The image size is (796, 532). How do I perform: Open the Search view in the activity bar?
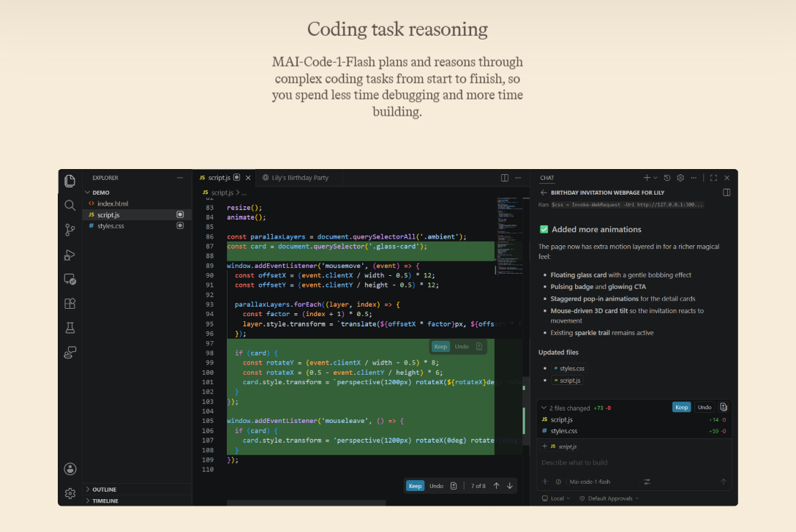pyautogui.click(x=70, y=205)
